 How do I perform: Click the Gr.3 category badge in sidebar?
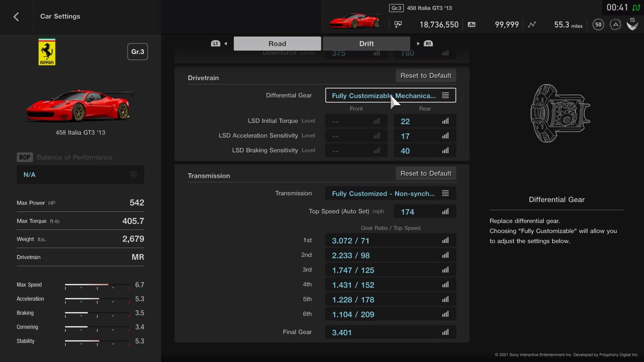(x=137, y=52)
